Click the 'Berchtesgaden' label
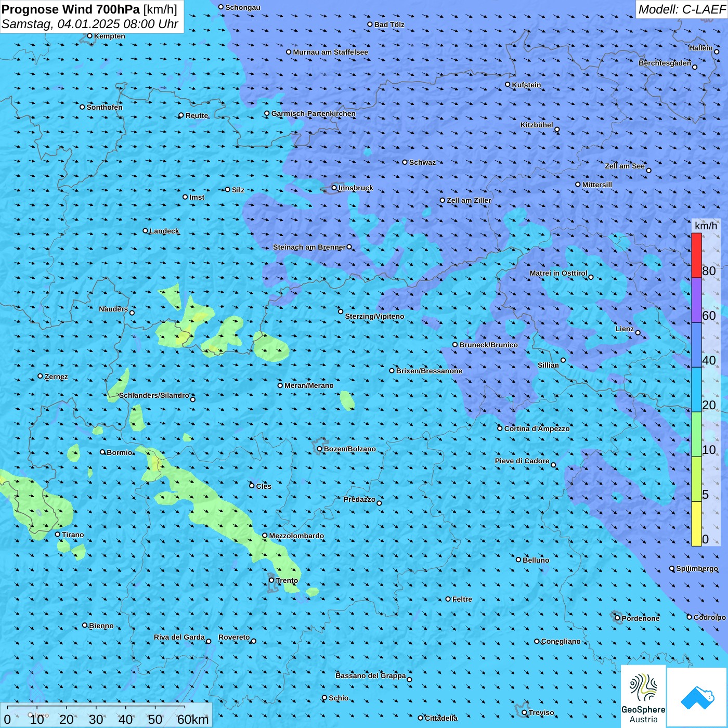Image resolution: width=728 pixels, height=728 pixels. 665,63
